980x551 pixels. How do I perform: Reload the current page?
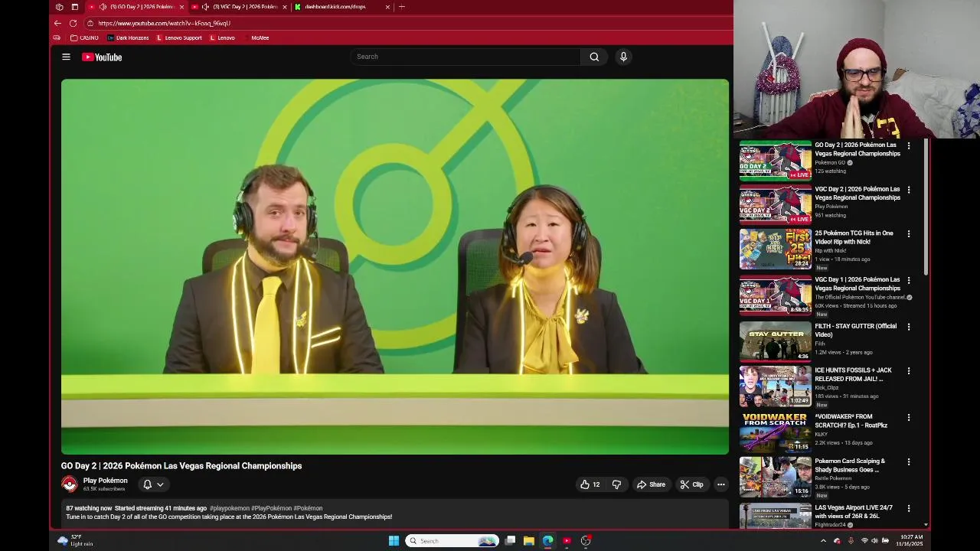point(73,23)
